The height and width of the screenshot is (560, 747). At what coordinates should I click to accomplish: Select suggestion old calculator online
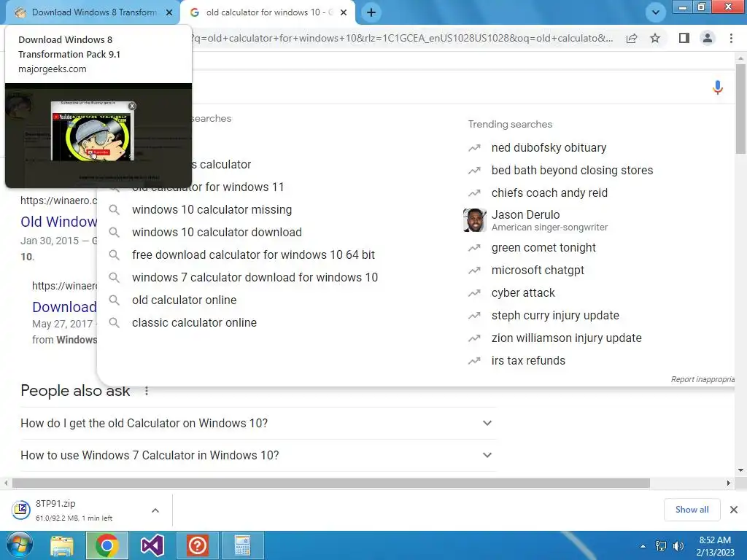click(x=185, y=300)
